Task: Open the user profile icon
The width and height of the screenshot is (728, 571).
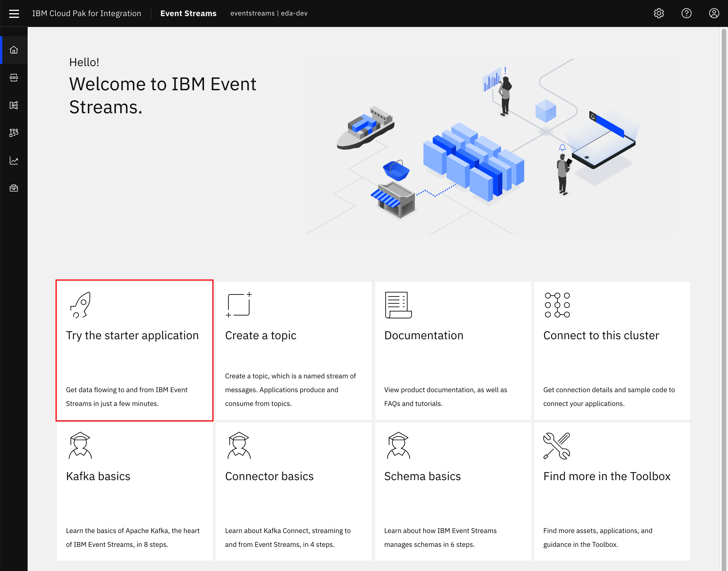Action: (714, 14)
